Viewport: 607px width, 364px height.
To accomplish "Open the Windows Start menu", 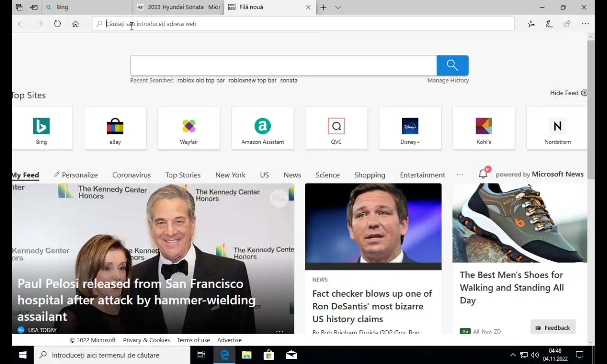I will point(22,355).
